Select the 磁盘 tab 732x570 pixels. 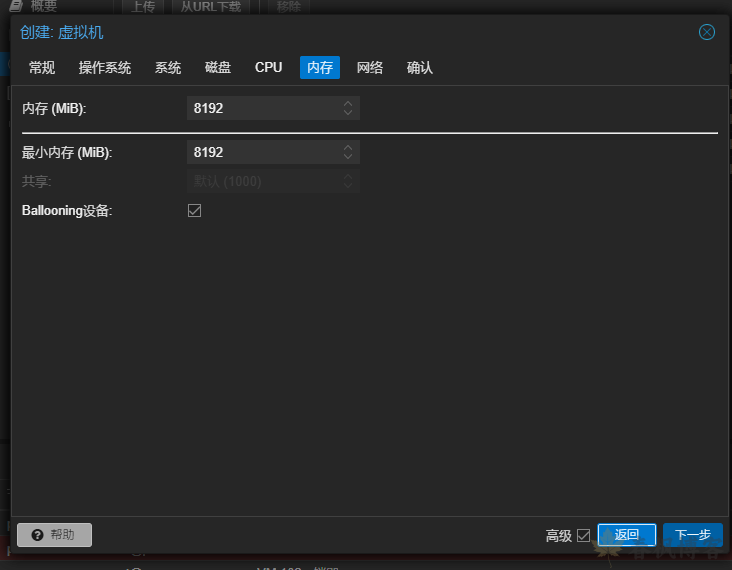[x=218, y=68]
